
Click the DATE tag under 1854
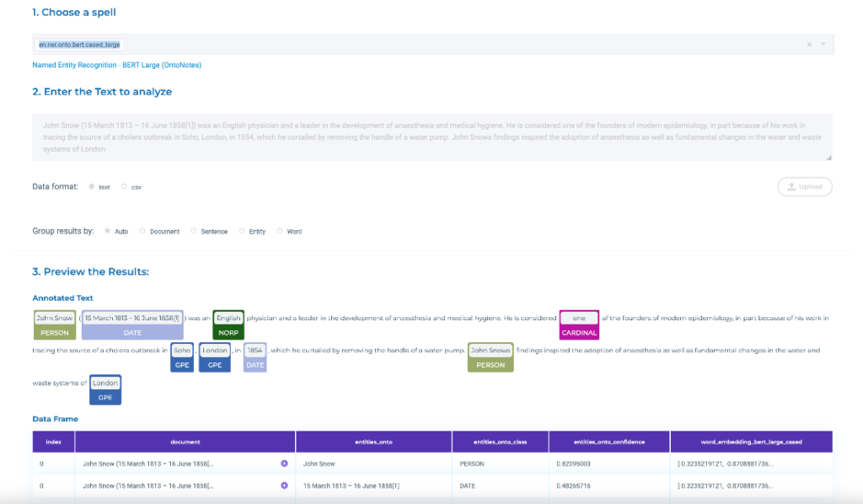255,363
